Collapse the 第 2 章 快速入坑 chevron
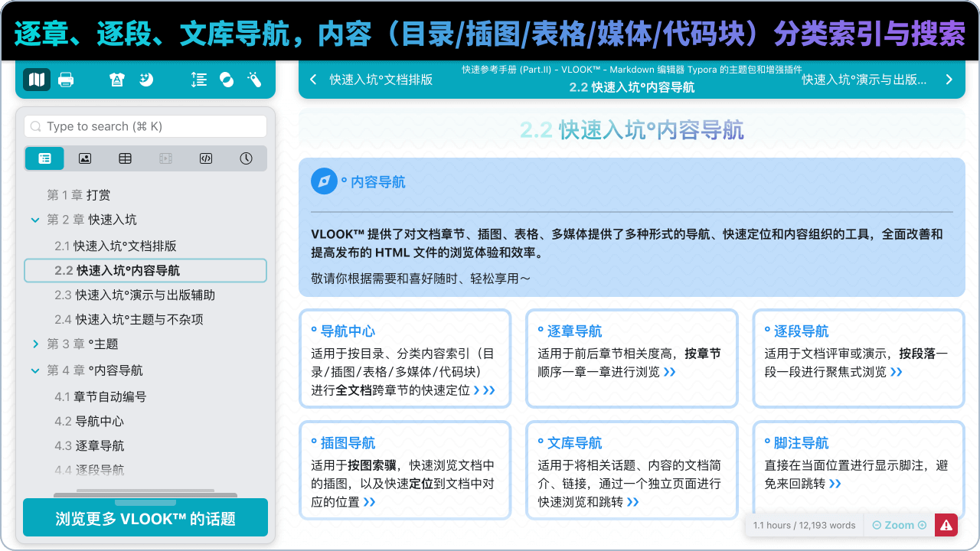The width and height of the screenshot is (980, 551). pos(34,220)
